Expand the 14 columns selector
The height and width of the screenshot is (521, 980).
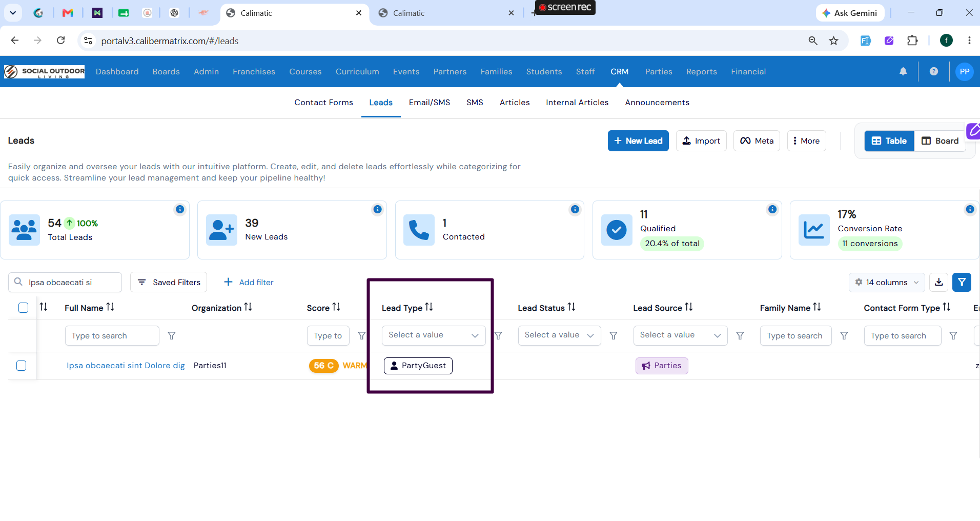click(x=887, y=283)
